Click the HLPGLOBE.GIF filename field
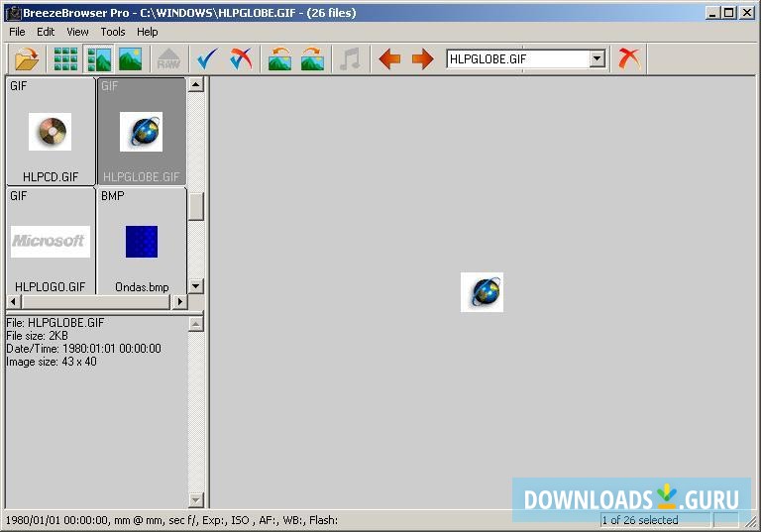Image resolution: width=761 pixels, height=532 pixels. pos(518,59)
